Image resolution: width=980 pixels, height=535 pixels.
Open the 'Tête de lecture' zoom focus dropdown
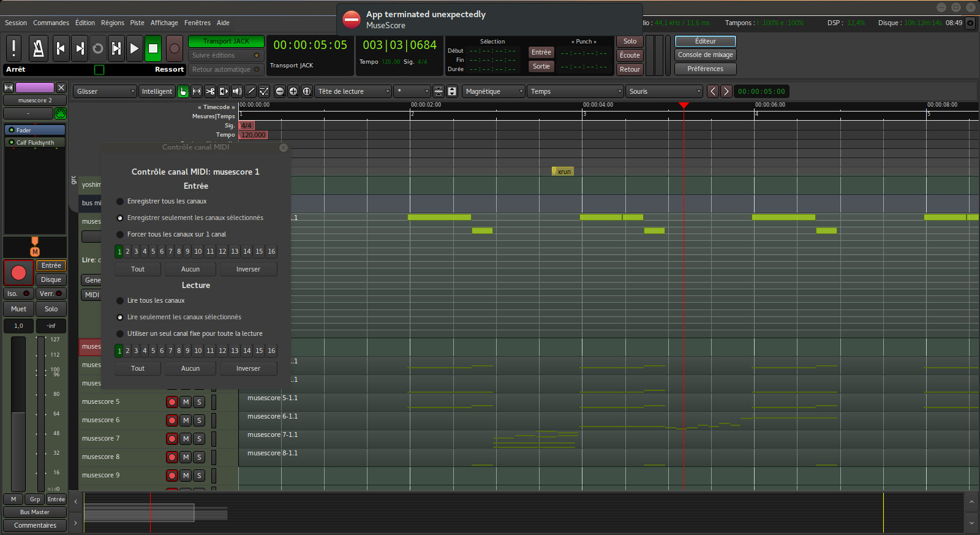353,91
